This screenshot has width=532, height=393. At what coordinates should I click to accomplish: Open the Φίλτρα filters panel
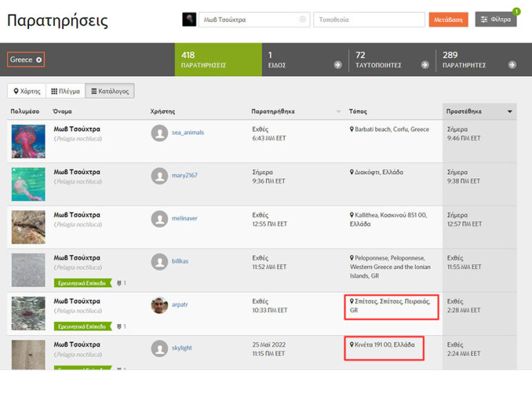pyautogui.click(x=496, y=20)
